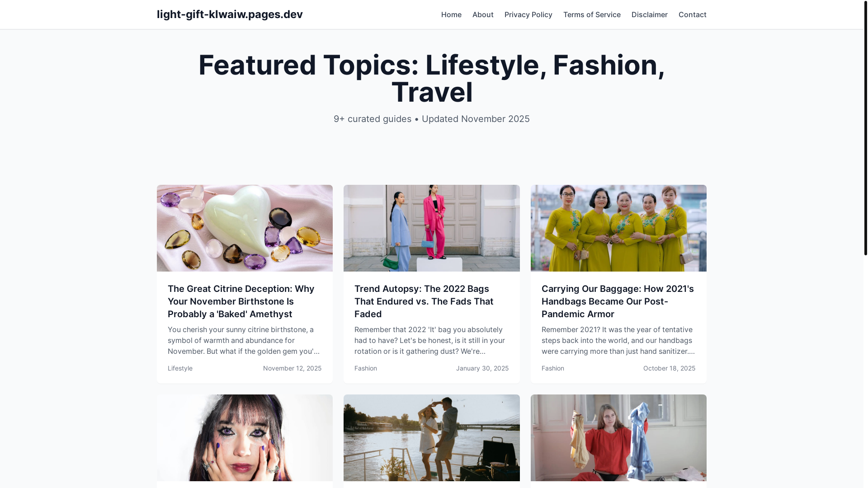Open the gemstones and heart article image

245,228
